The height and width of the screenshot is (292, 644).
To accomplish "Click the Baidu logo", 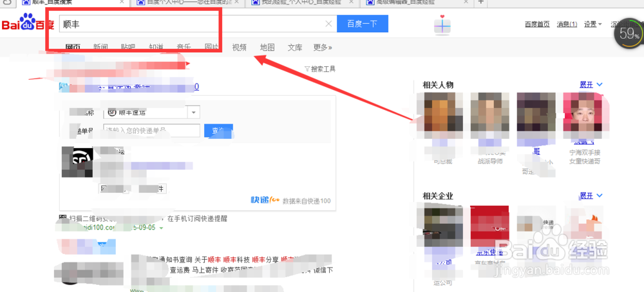I will [28, 23].
